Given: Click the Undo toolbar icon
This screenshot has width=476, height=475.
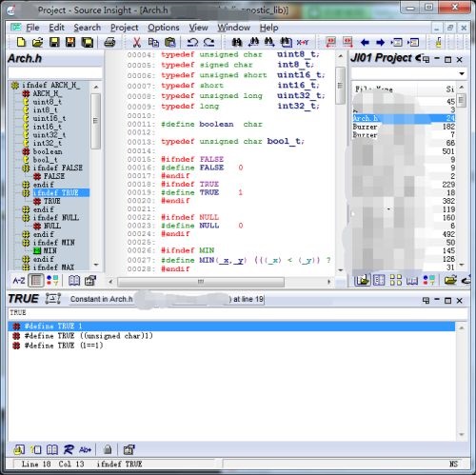Looking at the screenshot, I should tap(192, 42).
